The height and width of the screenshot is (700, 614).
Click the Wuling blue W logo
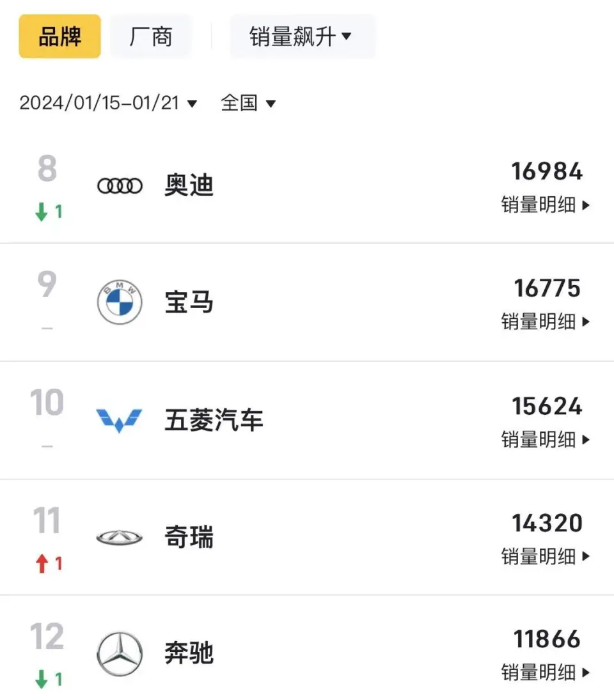coord(119,420)
